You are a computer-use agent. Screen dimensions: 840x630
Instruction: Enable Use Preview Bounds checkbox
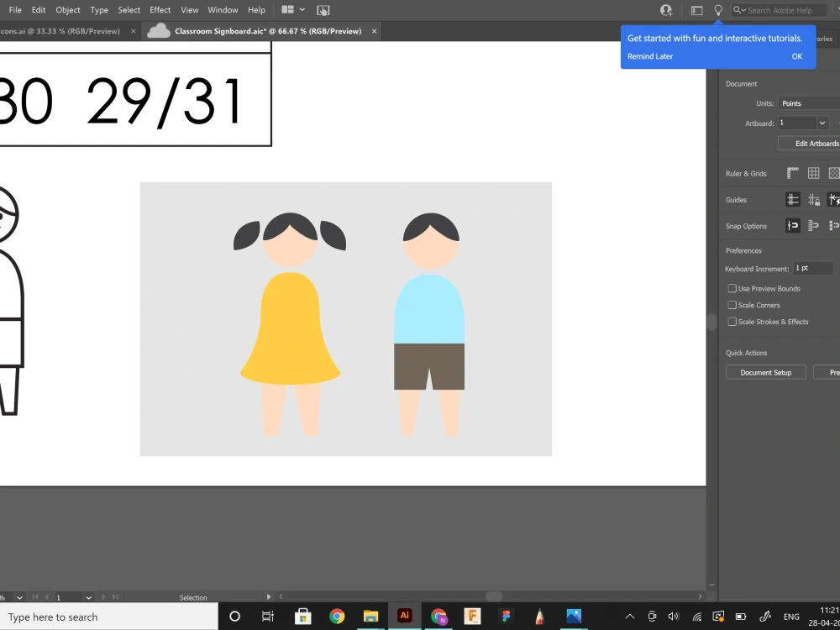point(732,288)
